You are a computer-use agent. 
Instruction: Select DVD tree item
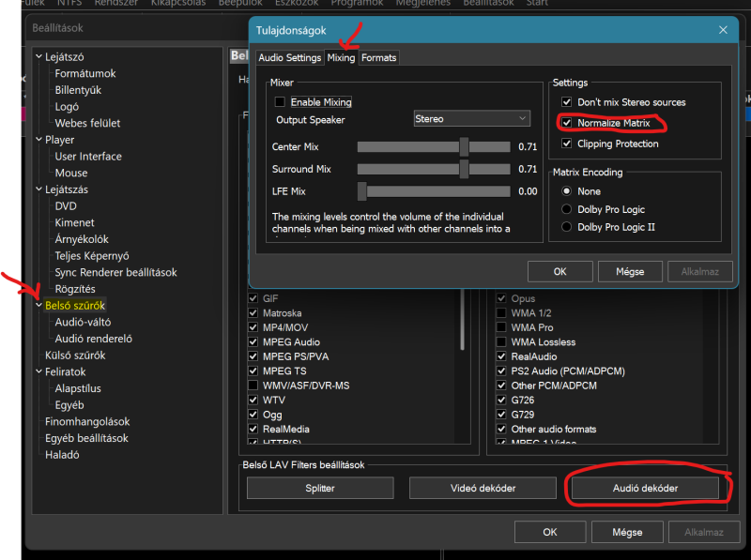click(x=66, y=206)
